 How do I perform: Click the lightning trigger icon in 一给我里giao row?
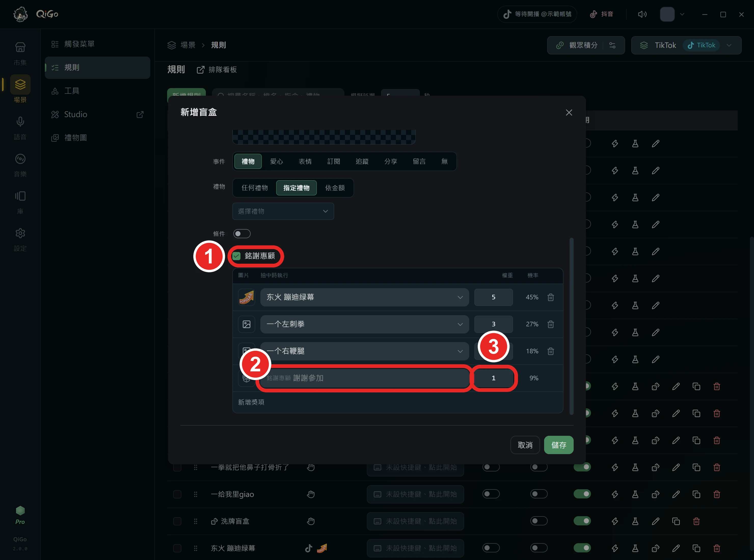pyautogui.click(x=615, y=494)
